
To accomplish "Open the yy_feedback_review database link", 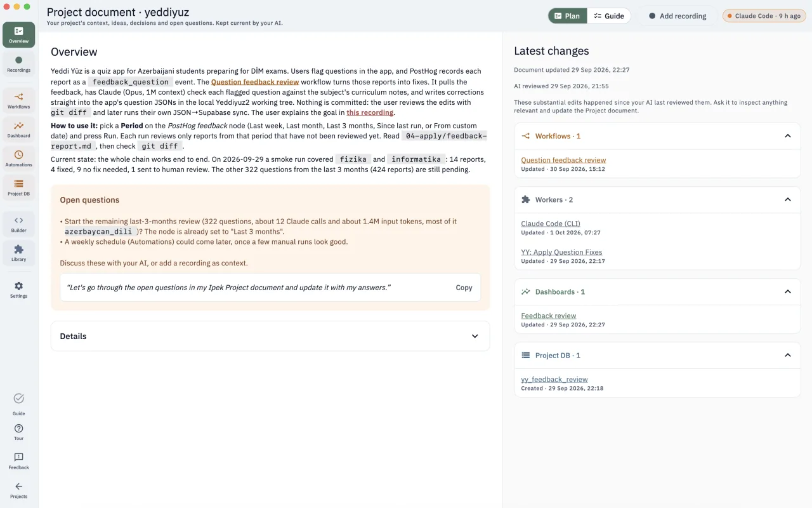I will pos(554,379).
